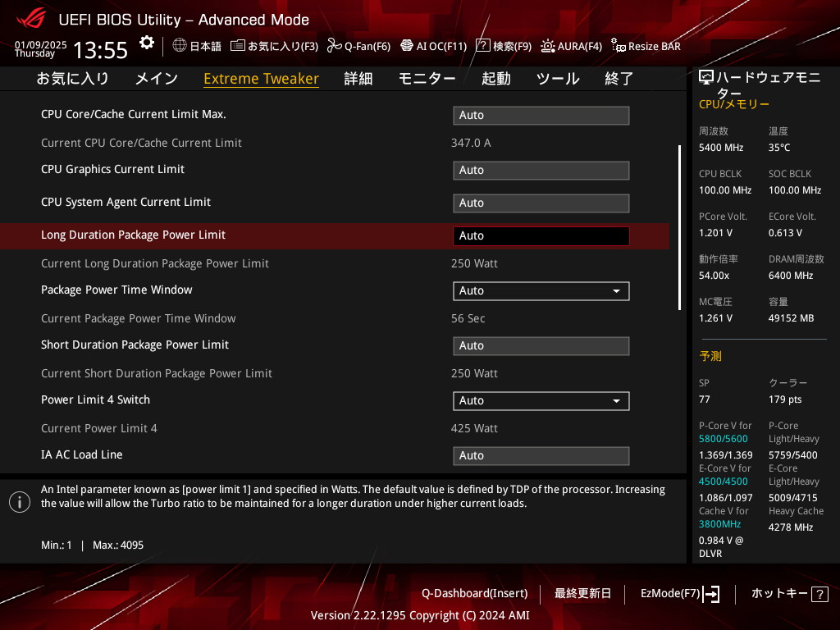The image size is (840, 630).
Task: Open the favorites (F3) folder icon
Action: pos(238,46)
